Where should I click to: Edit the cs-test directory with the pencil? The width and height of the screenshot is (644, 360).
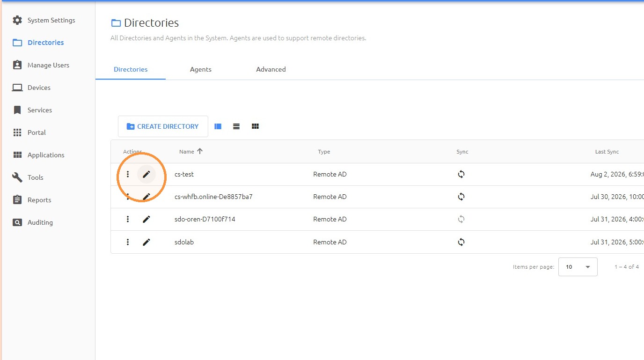click(x=146, y=174)
